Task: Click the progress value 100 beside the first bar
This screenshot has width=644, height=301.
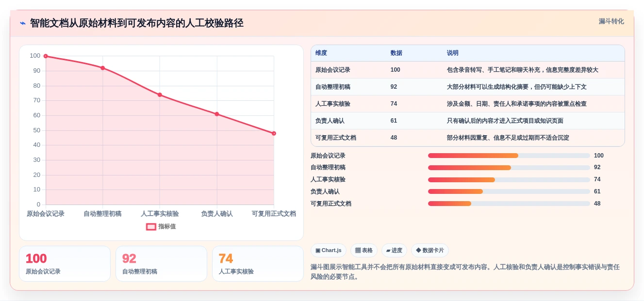Action: click(x=599, y=156)
